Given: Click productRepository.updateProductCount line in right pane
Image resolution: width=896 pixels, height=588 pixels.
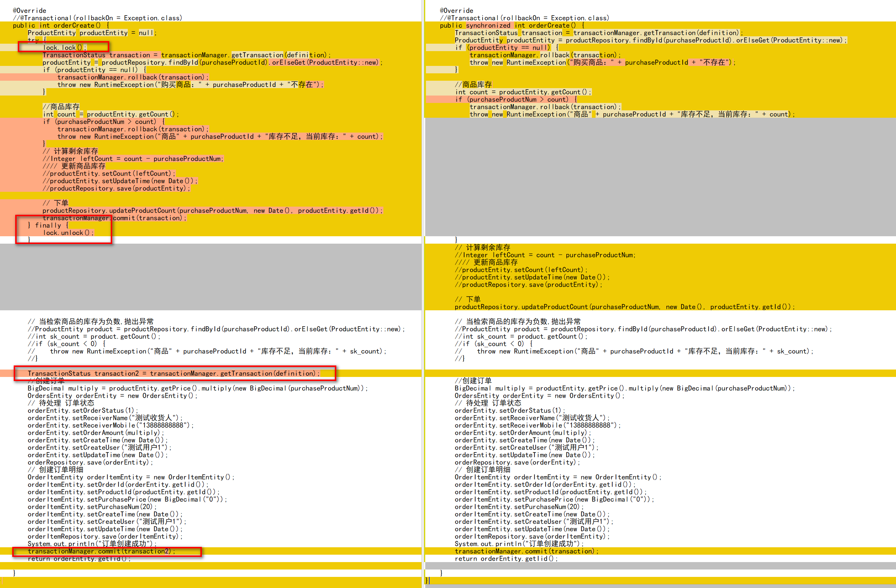Looking at the screenshot, I should (x=624, y=307).
